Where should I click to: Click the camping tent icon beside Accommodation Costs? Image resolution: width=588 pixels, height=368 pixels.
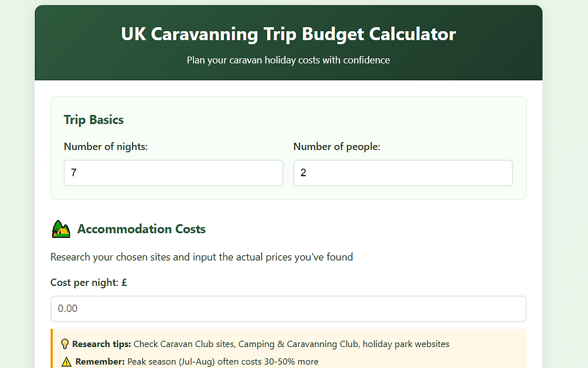pyautogui.click(x=60, y=229)
